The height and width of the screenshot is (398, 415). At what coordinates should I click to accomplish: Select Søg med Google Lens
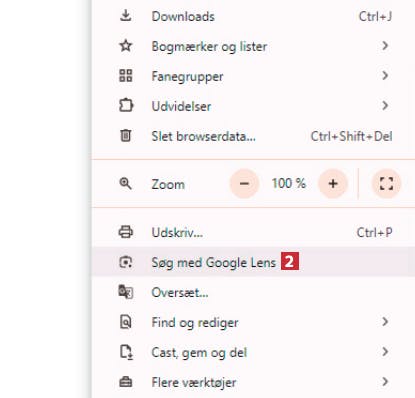tap(253, 262)
